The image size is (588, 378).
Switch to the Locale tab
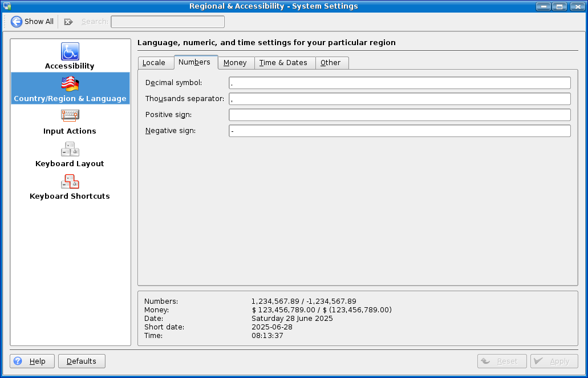click(x=154, y=63)
